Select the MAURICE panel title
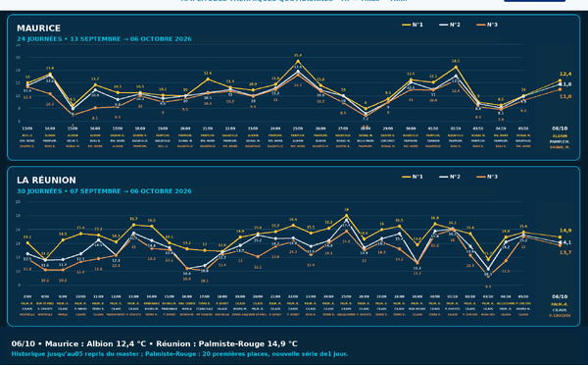588x365 pixels. point(38,28)
